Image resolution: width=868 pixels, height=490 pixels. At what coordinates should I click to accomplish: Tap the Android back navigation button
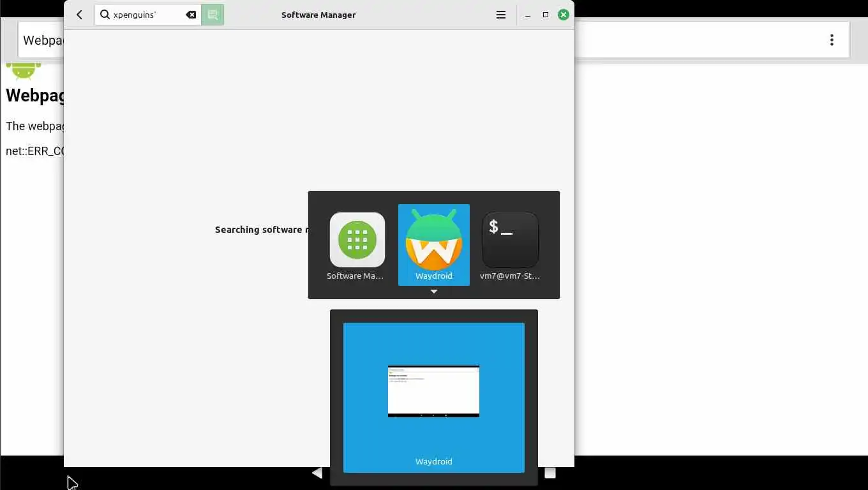(317, 473)
